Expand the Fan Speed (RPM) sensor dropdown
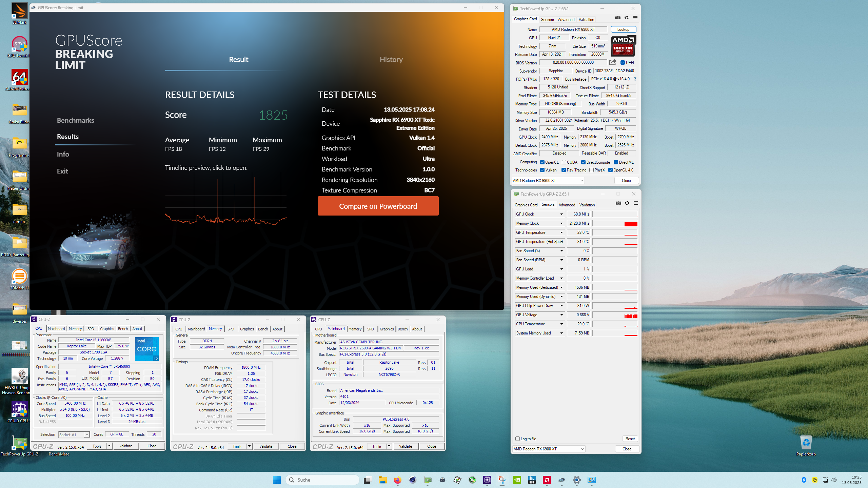The width and height of the screenshot is (868, 488). tap(561, 260)
